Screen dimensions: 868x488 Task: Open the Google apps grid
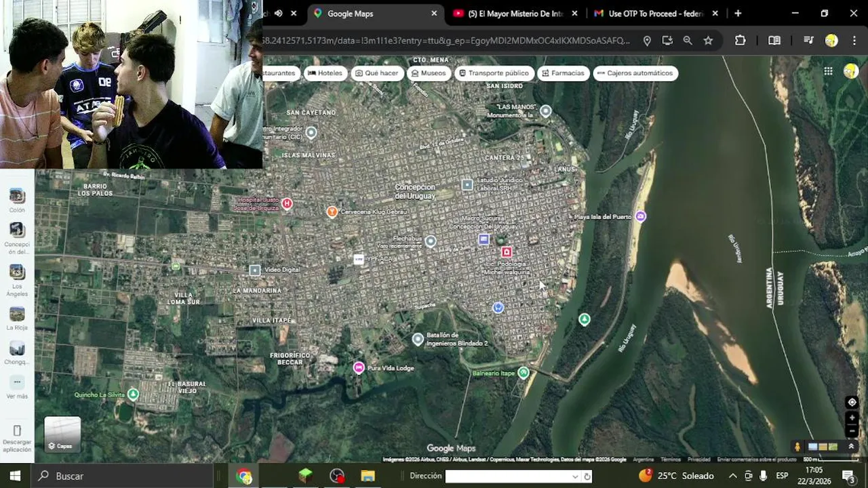[x=828, y=71]
